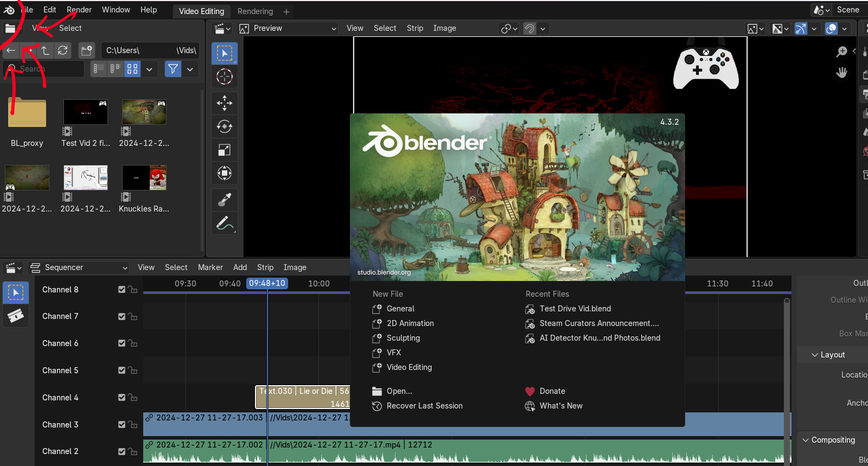Screen dimensions: 868x466
Task: Open the Marker menu in sequencer
Action: click(x=210, y=267)
